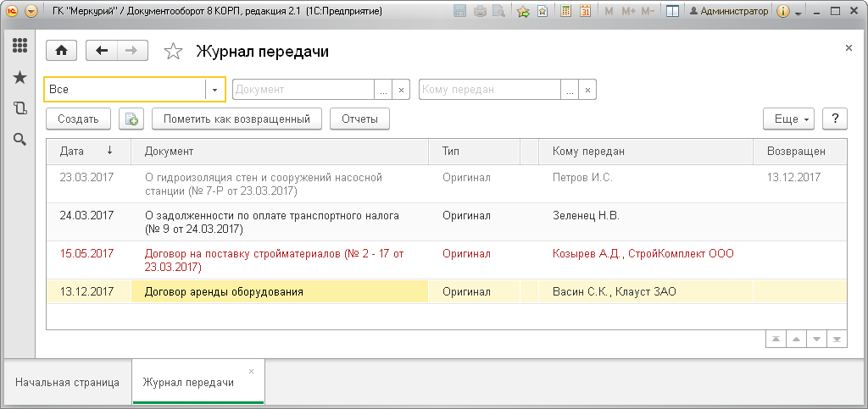The height and width of the screenshot is (409, 868).
Task: Click inside the Все filter field
Action: 125,90
